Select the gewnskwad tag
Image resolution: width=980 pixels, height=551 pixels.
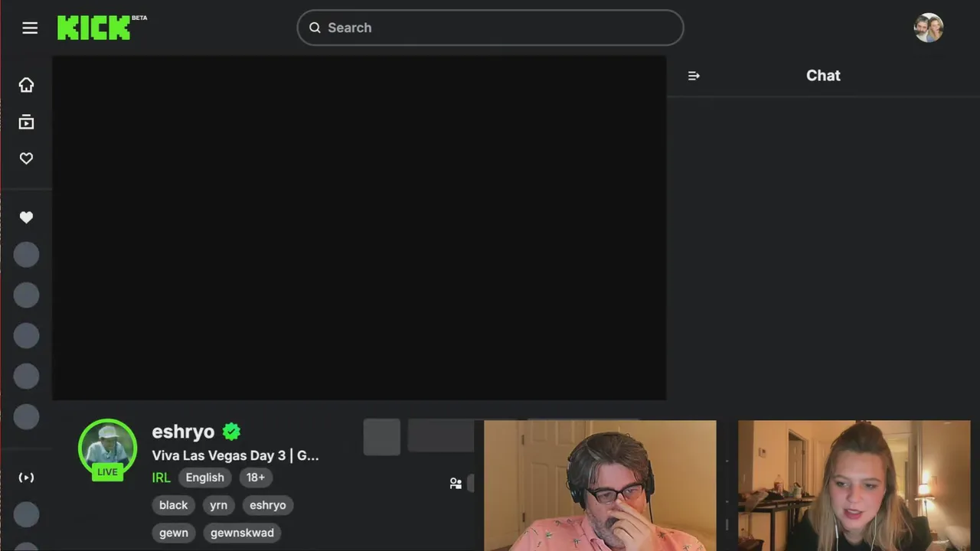click(x=242, y=533)
